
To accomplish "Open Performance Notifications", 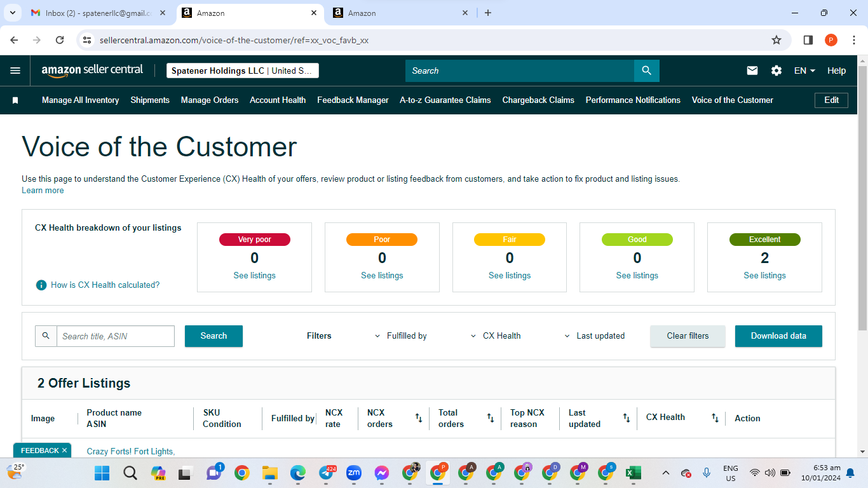I will 633,100.
